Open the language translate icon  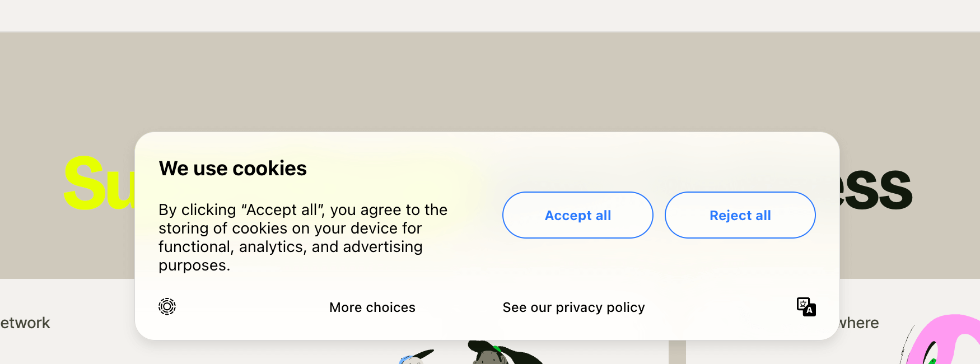coord(806,307)
